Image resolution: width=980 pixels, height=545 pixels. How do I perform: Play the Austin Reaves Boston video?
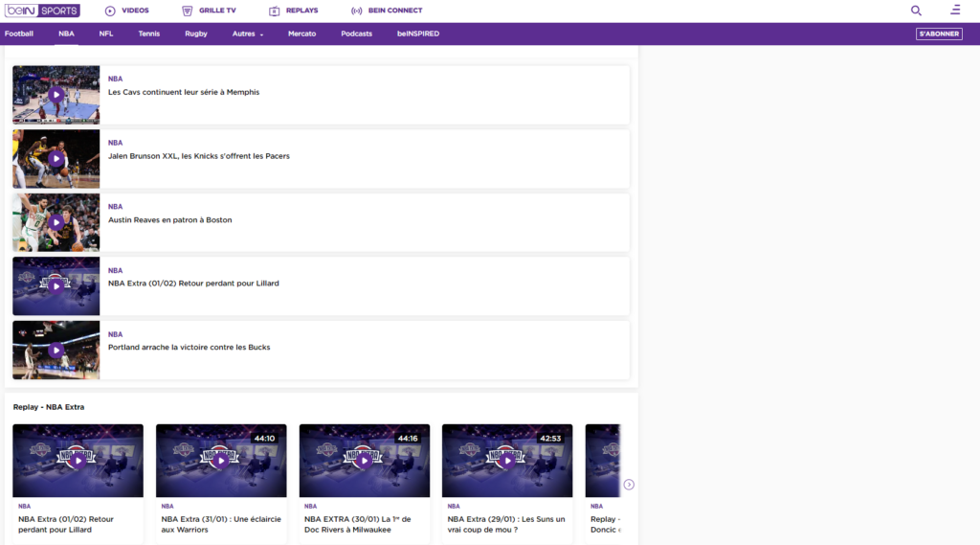(x=56, y=223)
